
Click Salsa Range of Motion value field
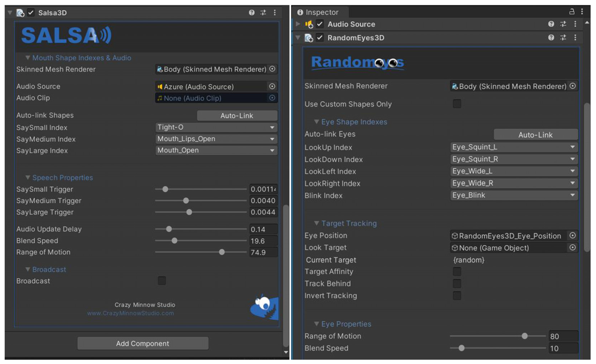(x=263, y=252)
